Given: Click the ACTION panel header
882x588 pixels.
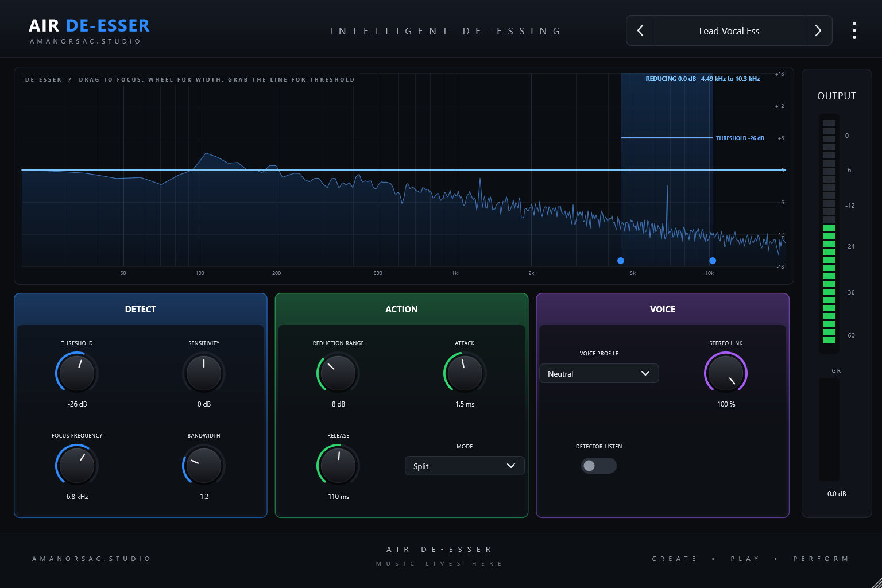Looking at the screenshot, I should coord(401,309).
